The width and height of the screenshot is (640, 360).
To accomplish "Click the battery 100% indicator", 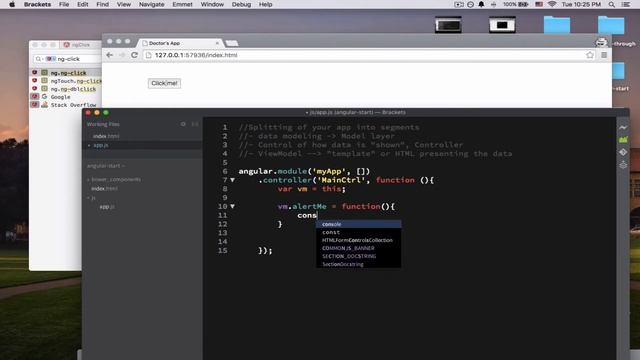I will tap(516, 4).
